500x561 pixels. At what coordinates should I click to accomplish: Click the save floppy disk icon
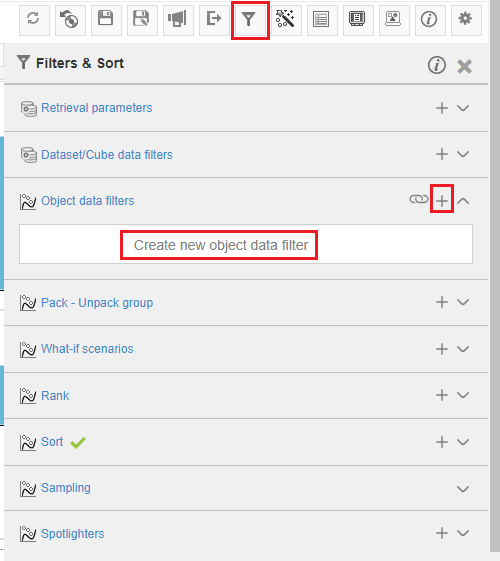(106, 19)
